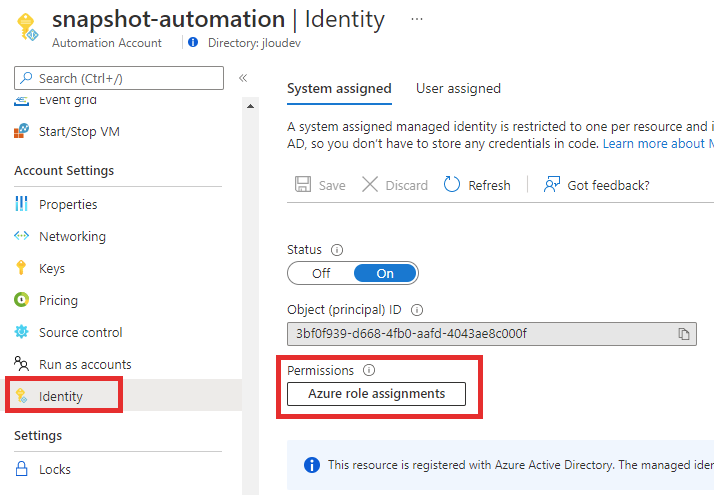Viewport: 714px width, 495px height.
Task: Click the Automation Account subtitle text
Action: tap(107, 43)
